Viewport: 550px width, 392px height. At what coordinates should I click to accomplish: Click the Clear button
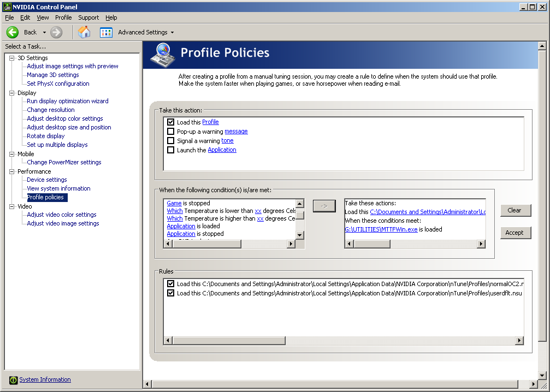pyautogui.click(x=516, y=210)
